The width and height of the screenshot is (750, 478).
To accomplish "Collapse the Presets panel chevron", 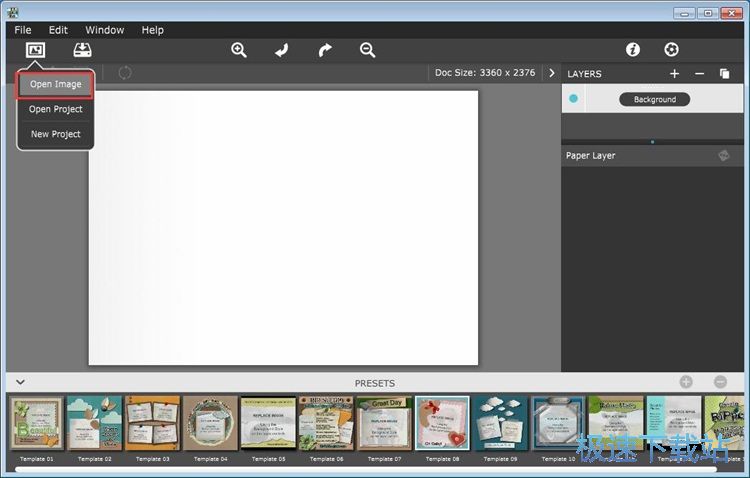I will pyautogui.click(x=20, y=382).
